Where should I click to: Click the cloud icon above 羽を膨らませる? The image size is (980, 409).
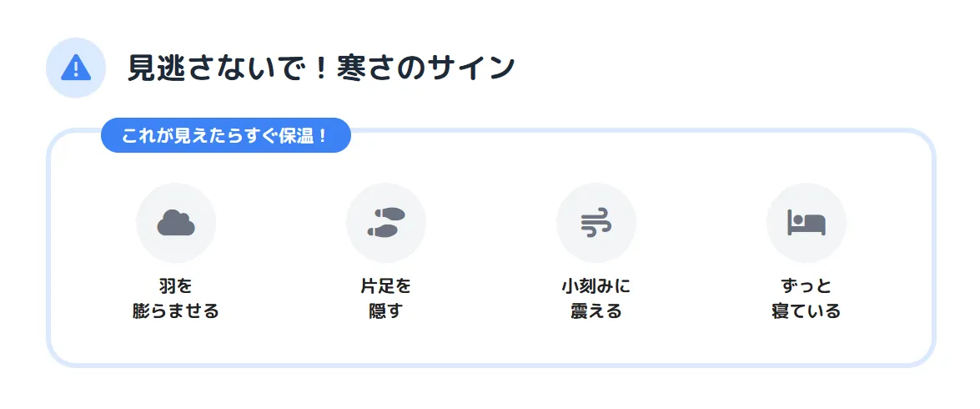click(x=176, y=223)
